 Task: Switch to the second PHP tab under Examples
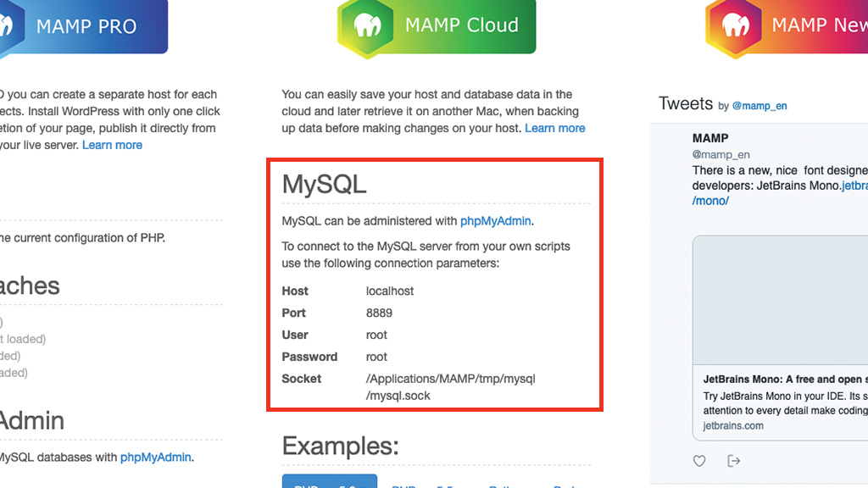423,483
